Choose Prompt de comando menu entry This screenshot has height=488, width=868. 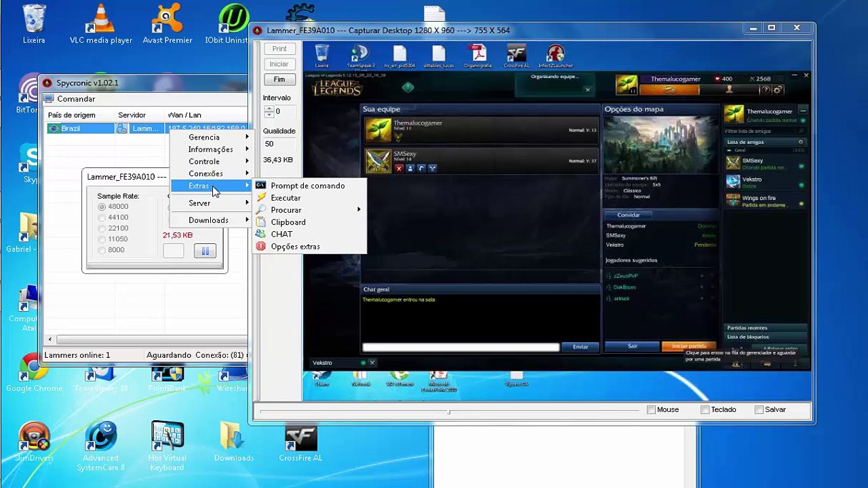[x=307, y=186]
